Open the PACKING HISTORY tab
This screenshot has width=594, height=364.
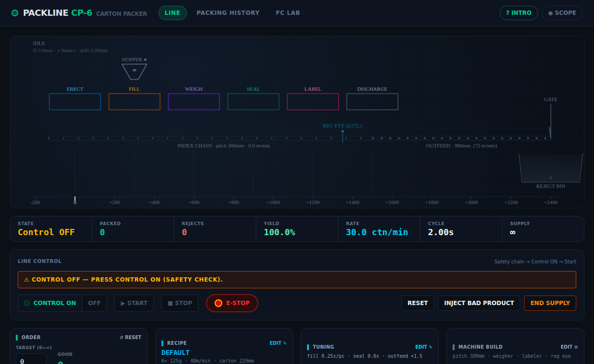click(228, 13)
